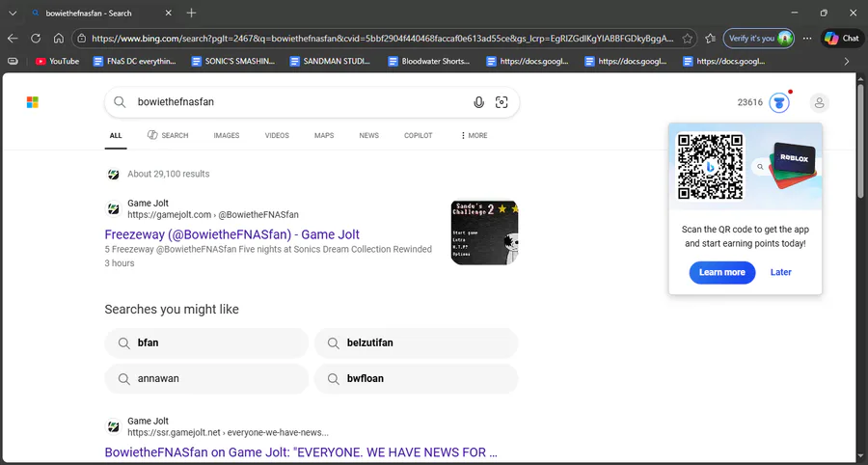Open EVERYONE. WE HAVE NEWS result link

pos(301,452)
